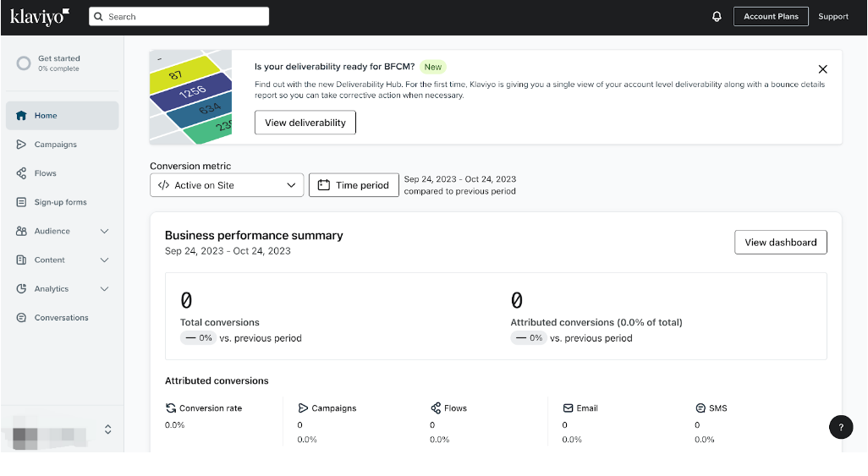
Task: Open the help question mark button
Action: (841, 427)
